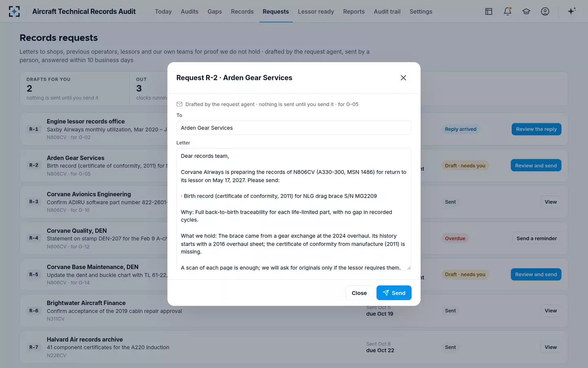Click the Letter textarea resize handle
The width and height of the screenshot is (588, 368).
[x=409, y=268]
